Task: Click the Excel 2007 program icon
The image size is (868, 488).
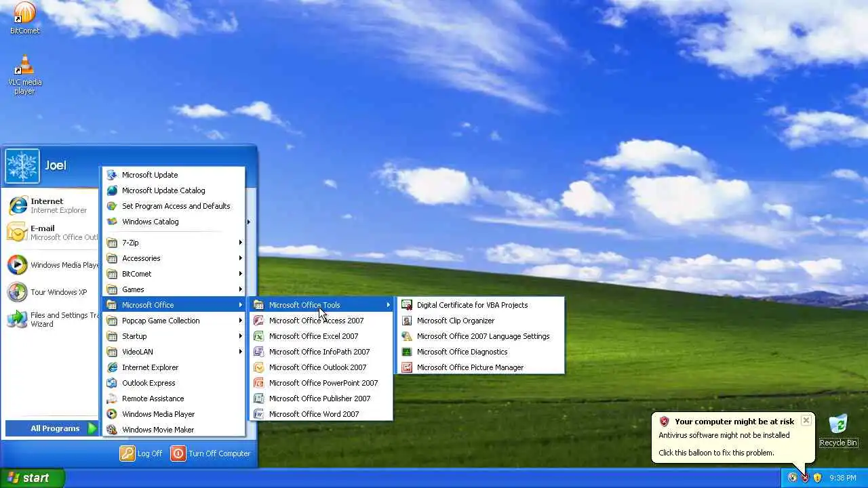Action: (258, 336)
